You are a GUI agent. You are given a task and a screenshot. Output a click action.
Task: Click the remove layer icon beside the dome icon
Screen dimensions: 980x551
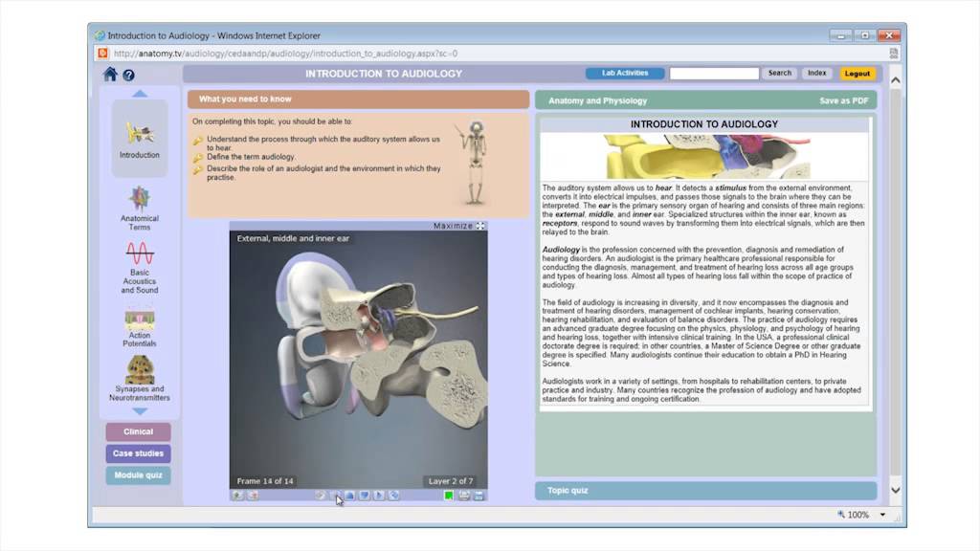pos(365,496)
